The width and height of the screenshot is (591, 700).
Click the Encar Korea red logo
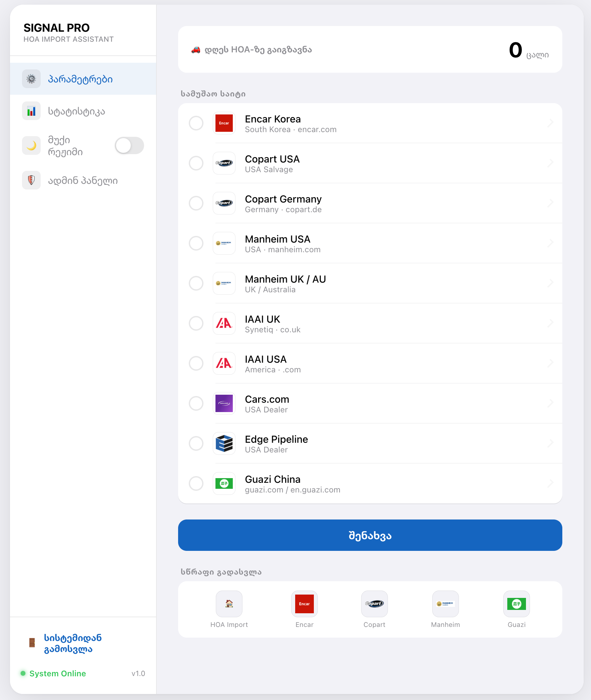[x=224, y=123]
